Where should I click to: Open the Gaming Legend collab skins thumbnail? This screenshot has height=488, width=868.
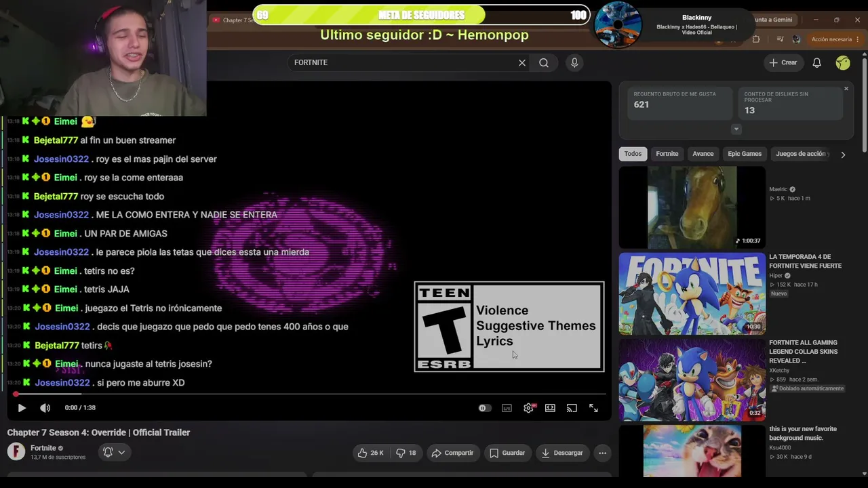point(692,380)
